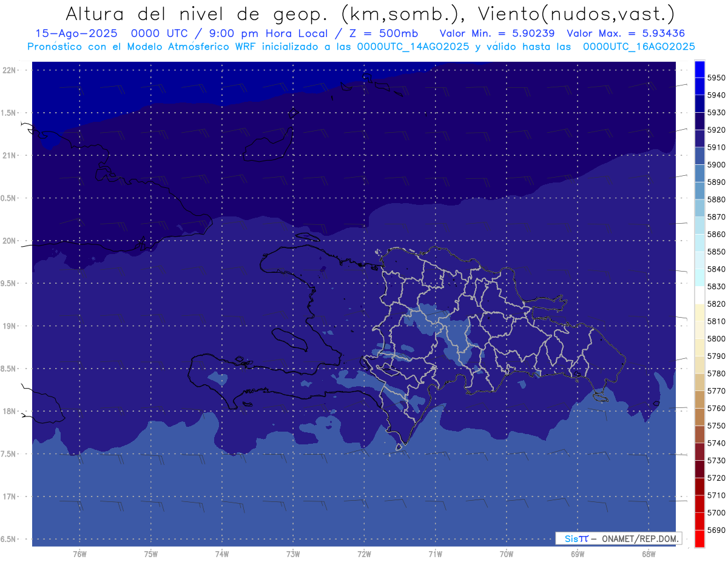Click the 75W longitude axis label
728x562 pixels.
(x=150, y=554)
